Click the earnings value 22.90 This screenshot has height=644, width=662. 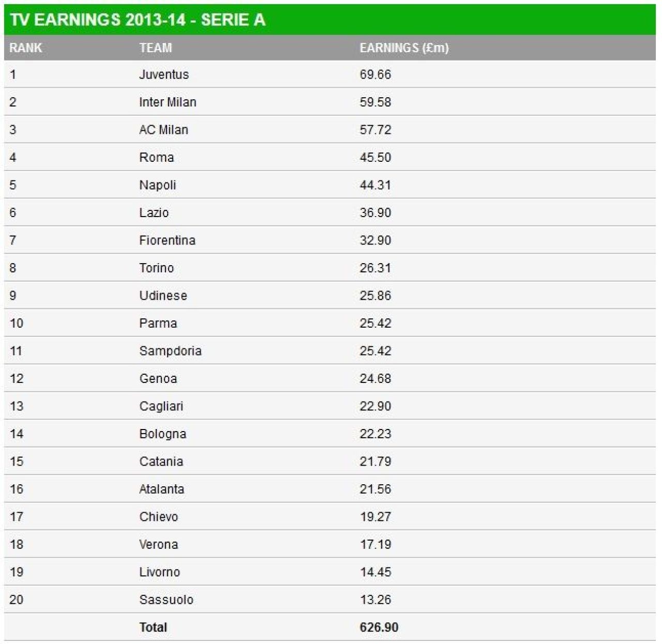(375, 406)
